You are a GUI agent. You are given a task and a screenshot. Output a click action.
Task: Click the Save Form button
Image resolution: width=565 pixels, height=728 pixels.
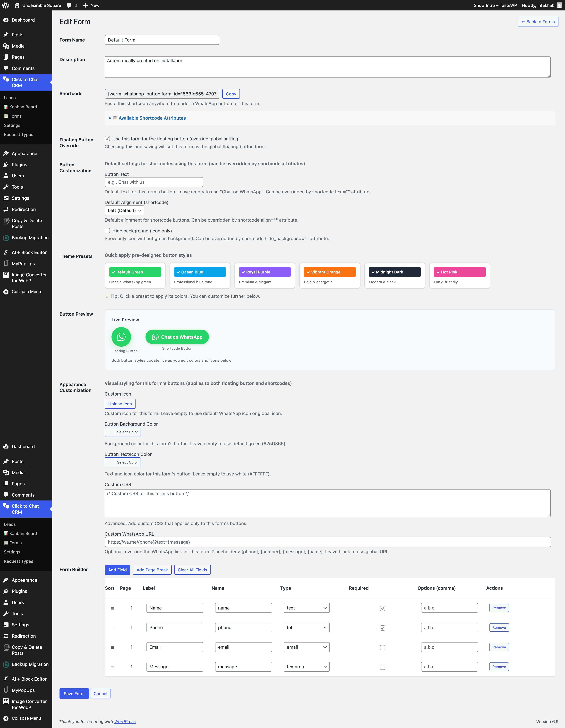click(x=74, y=694)
